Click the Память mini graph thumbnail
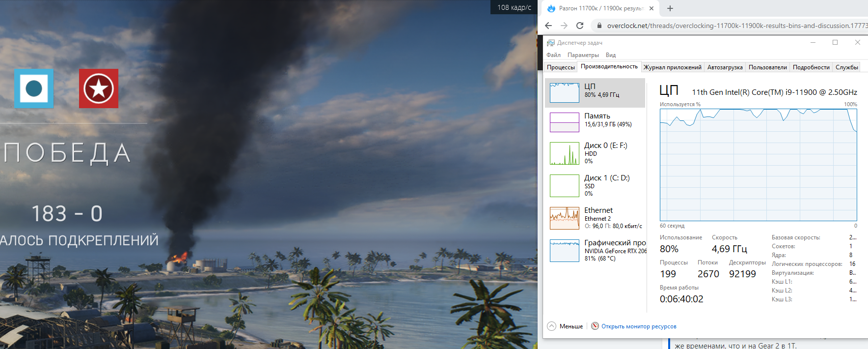This screenshot has height=349, width=868. click(x=565, y=122)
